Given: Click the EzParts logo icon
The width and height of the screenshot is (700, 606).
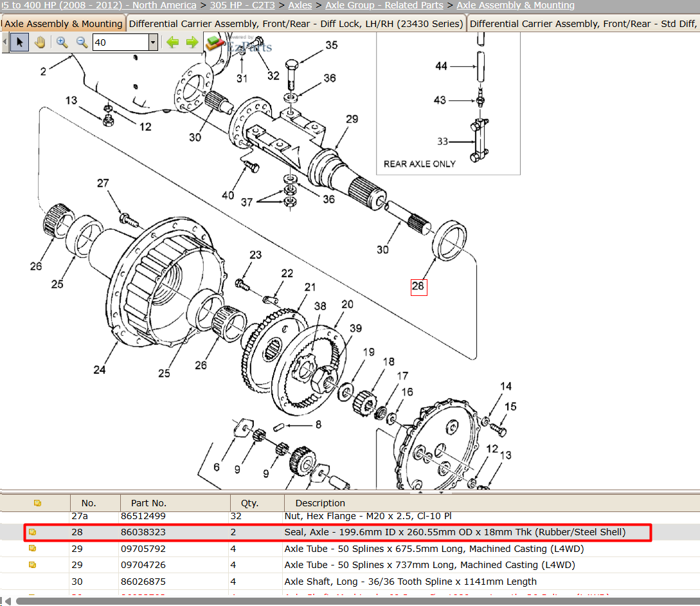Looking at the screenshot, I should (x=215, y=43).
